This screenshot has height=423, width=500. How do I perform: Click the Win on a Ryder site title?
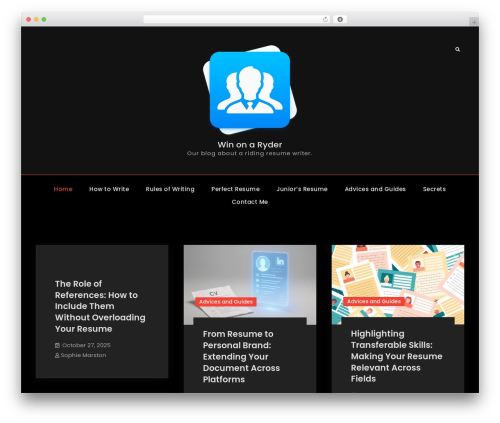[x=250, y=145]
